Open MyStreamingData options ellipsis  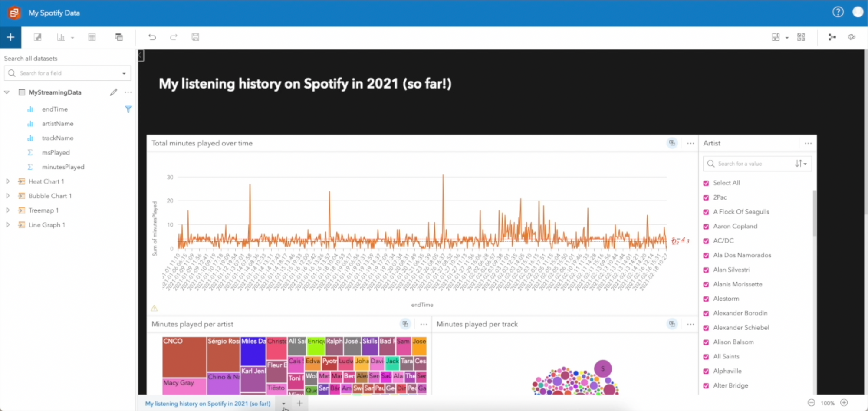pyautogui.click(x=128, y=92)
